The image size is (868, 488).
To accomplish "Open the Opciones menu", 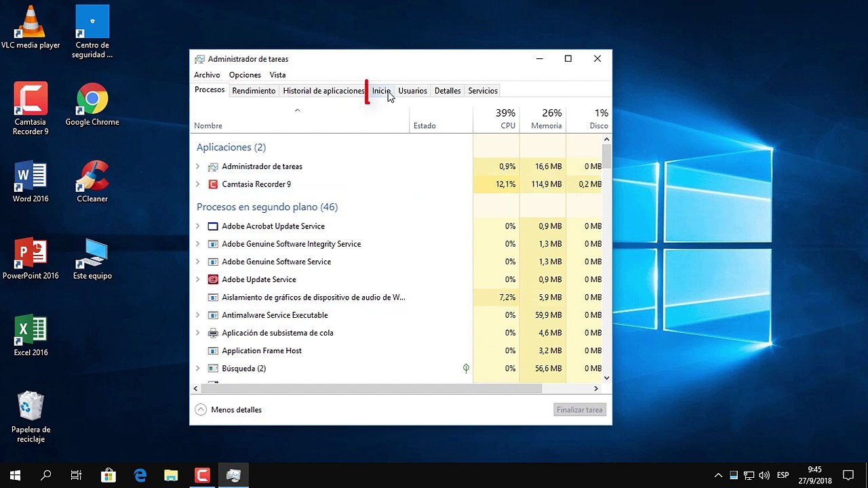I will coord(245,75).
